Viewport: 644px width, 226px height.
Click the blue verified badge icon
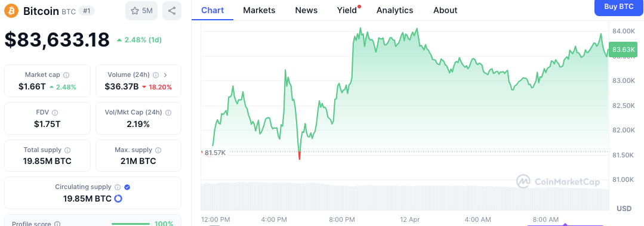[x=127, y=187]
